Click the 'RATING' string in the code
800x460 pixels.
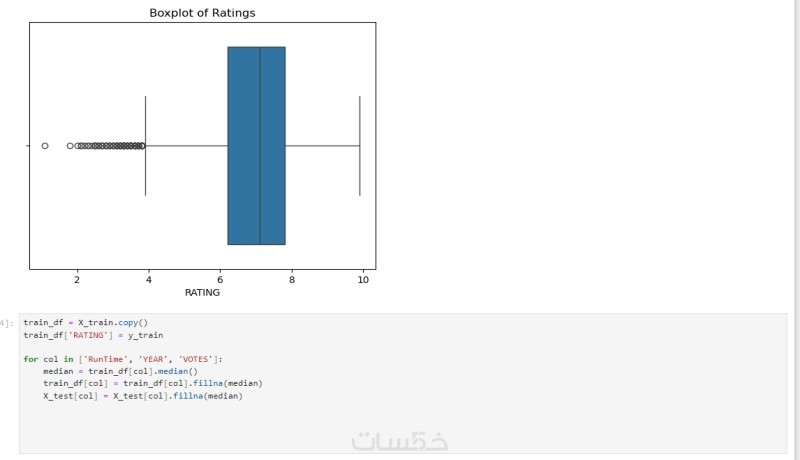(95, 335)
